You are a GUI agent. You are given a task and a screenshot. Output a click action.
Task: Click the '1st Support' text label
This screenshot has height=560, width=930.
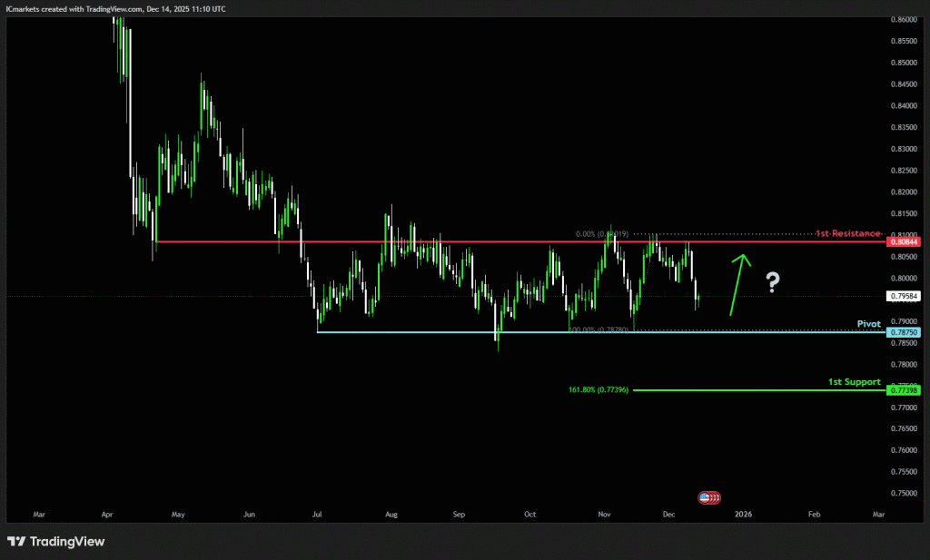pyautogui.click(x=854, y=381)
